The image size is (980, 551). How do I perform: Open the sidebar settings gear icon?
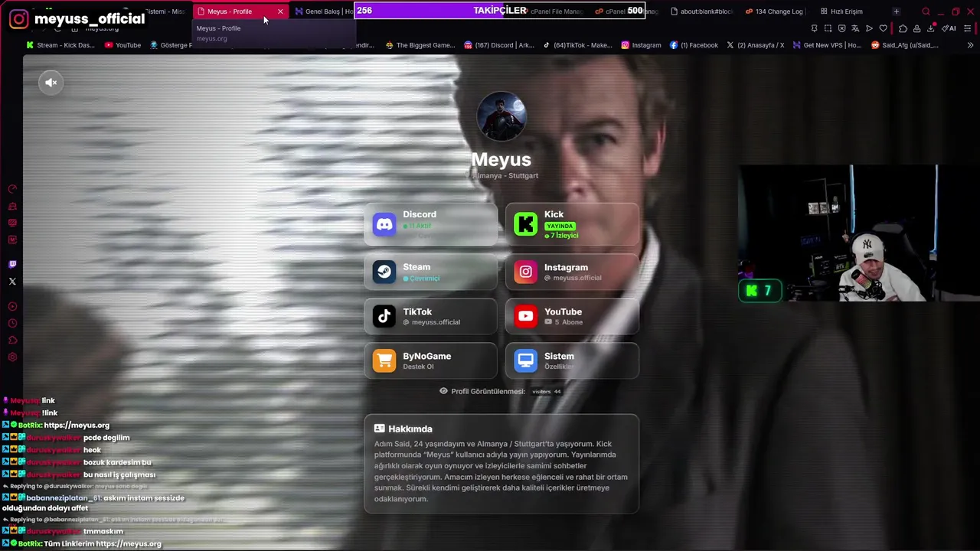click(x=12, y=357)
